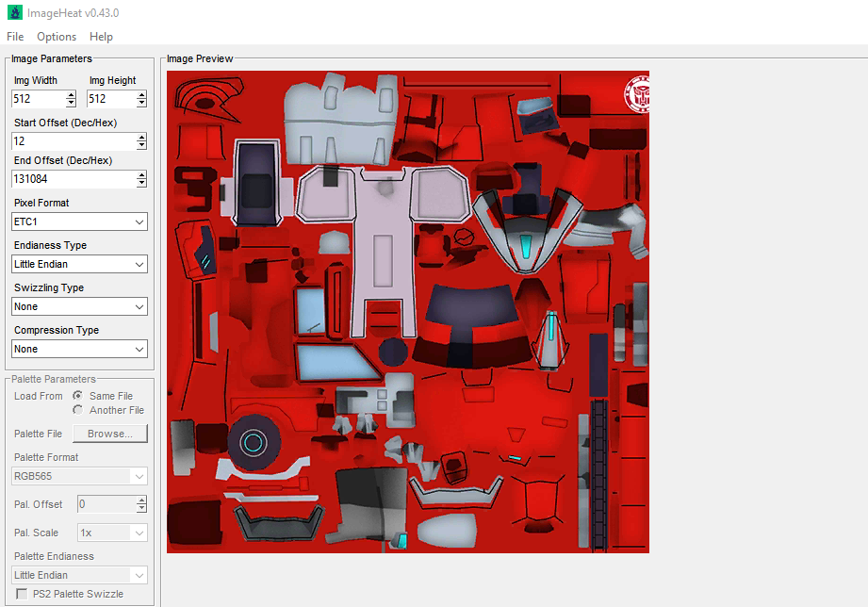Decrement End Offset using down arrow
Image resolution: width=868 pixels, height=607 pixels.
[x=141, y=183]
